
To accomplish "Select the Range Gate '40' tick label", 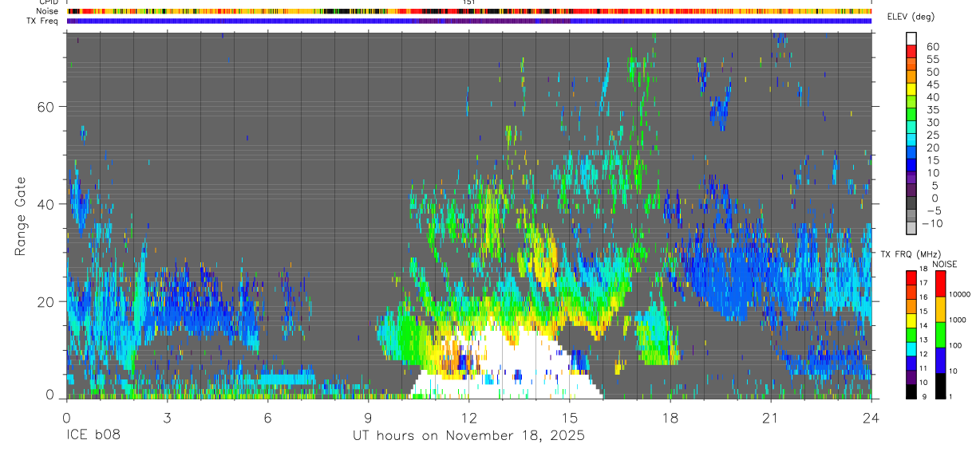I will tap(46, 204).
